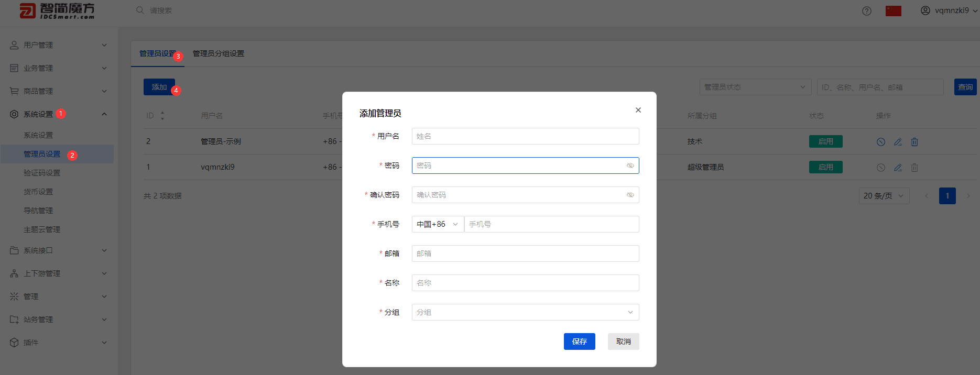Click the help question mark icon
The width and height of the screenshot is (980, 375).
(x=867, y=11)
